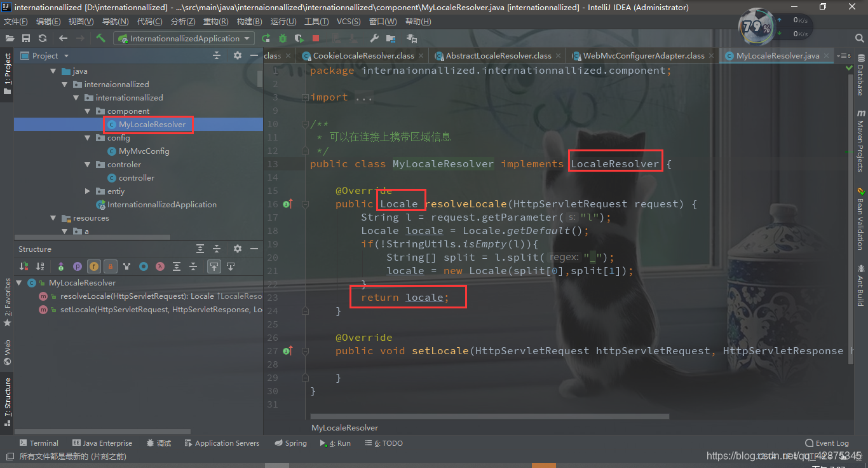The width and height of the screenshot is (868, 468).
Task: Toggle Sort Alphabetically in Structure toolbar
Action: tap(40, 266)
